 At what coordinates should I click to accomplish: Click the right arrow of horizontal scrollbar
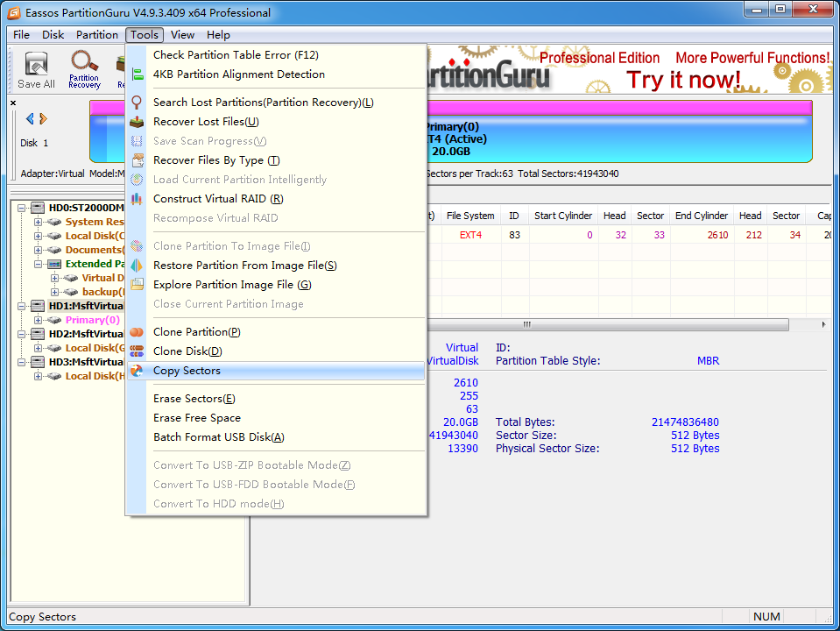point(823,324)
